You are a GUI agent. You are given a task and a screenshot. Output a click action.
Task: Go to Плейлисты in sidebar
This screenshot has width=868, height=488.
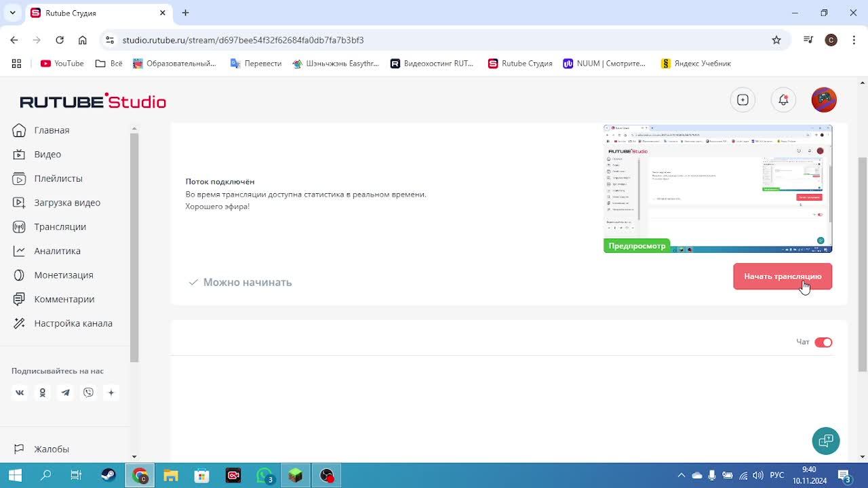[58, 178]
